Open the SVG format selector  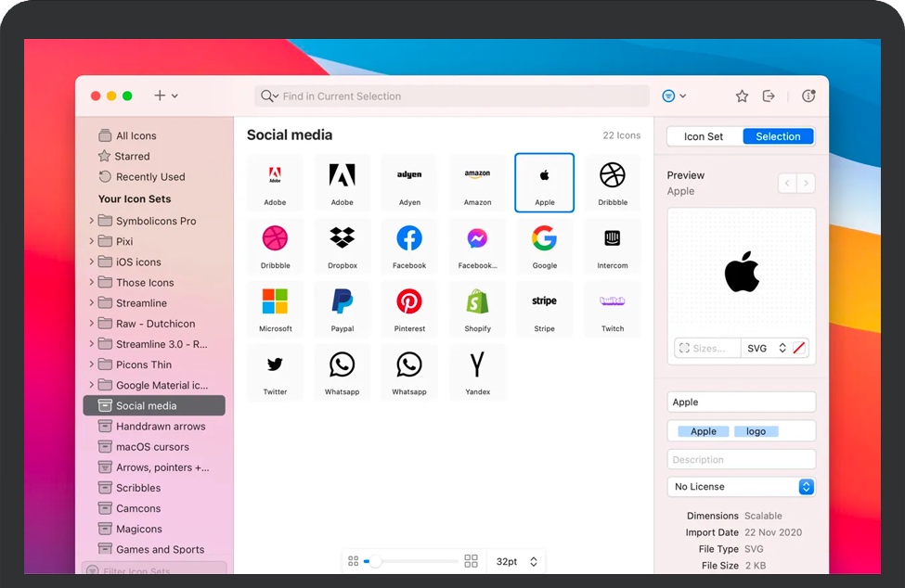[x=766, y=348]
